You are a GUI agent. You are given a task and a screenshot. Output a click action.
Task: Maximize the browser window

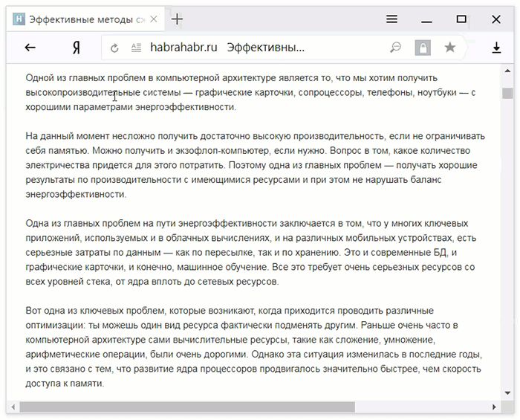(x=461, y=19)
